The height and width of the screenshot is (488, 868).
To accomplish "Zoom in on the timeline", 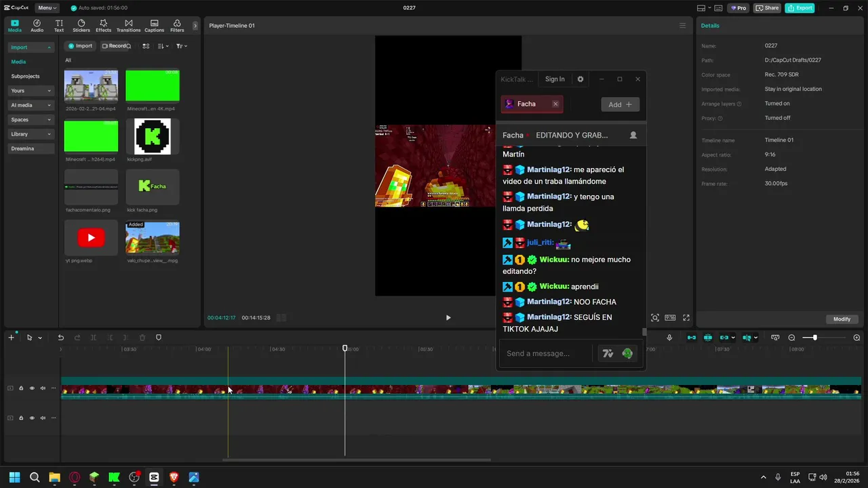I will click(x=856, y=338).
